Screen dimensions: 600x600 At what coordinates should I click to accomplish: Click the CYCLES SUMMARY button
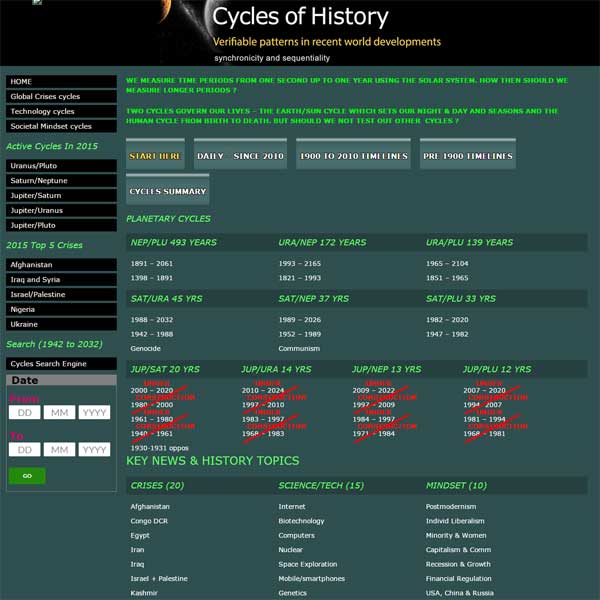coord(168,189)
